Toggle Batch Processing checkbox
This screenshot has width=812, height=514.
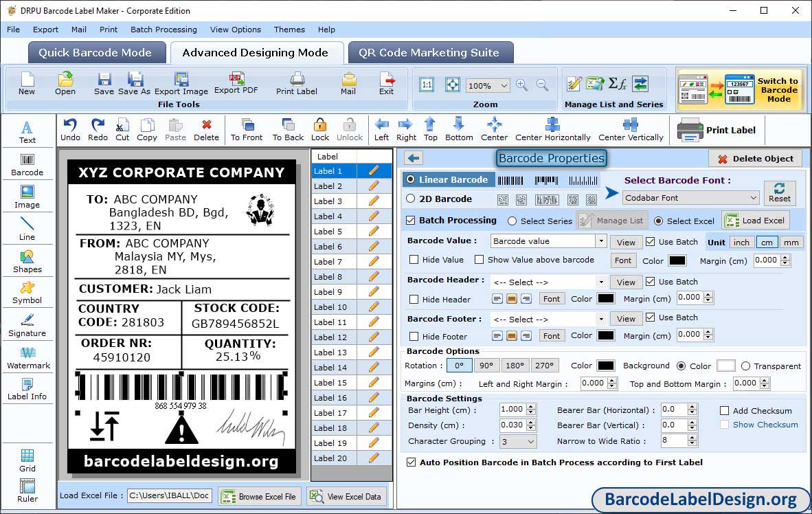[x=411, y=220]
